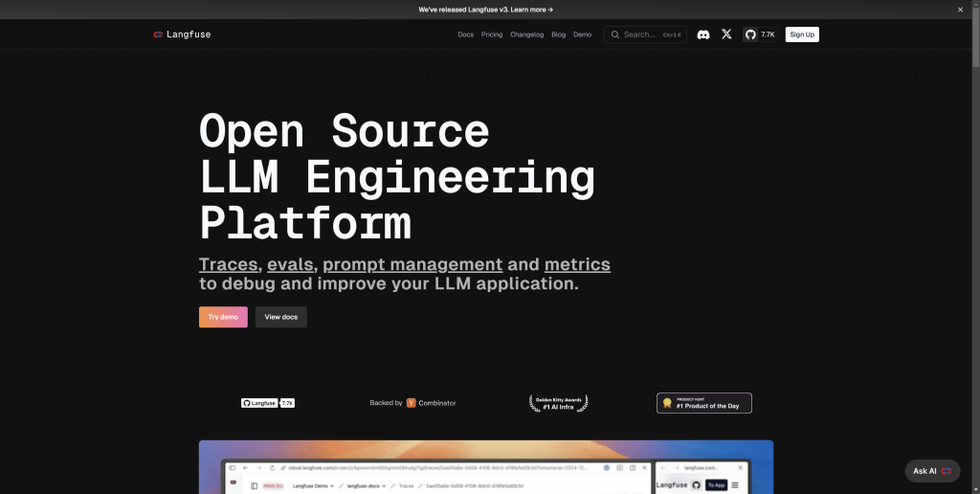Open the Changelog menu item

point(527,34)
